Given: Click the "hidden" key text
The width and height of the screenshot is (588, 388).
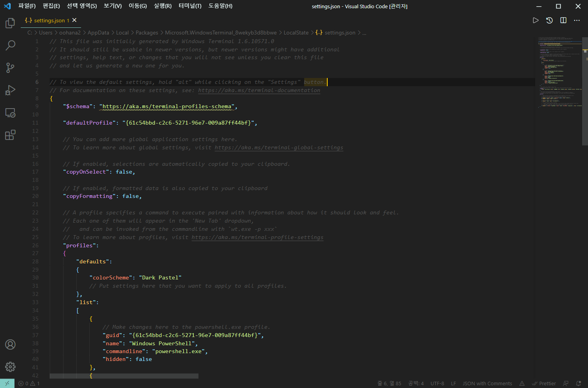Looking at the screenshot, I should pyautogui.click(x=115, y=359).
